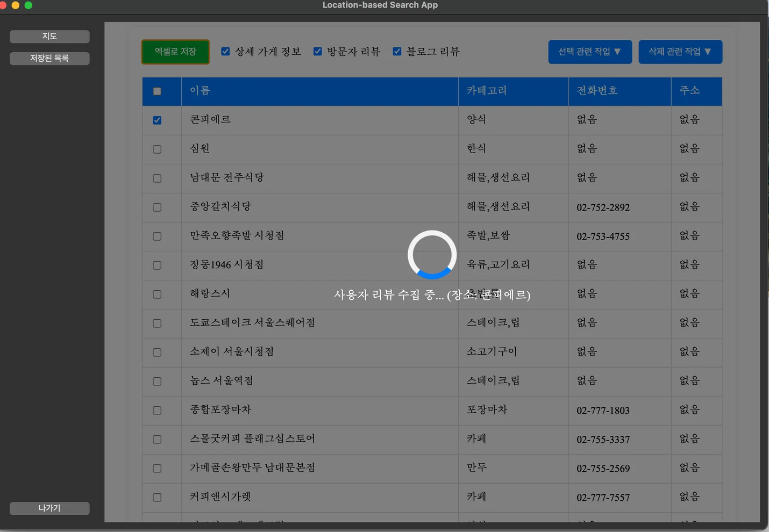Check the 스몰굿커피 플래그십스토어 row checkbox

click(x=157, y=440)
